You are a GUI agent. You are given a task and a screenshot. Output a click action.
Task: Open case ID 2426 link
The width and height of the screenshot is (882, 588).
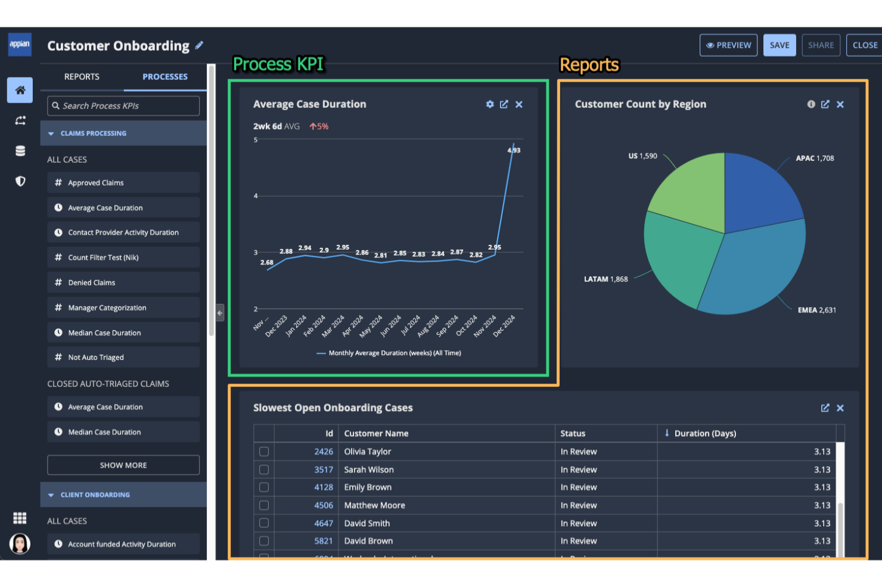coord(324,452)
